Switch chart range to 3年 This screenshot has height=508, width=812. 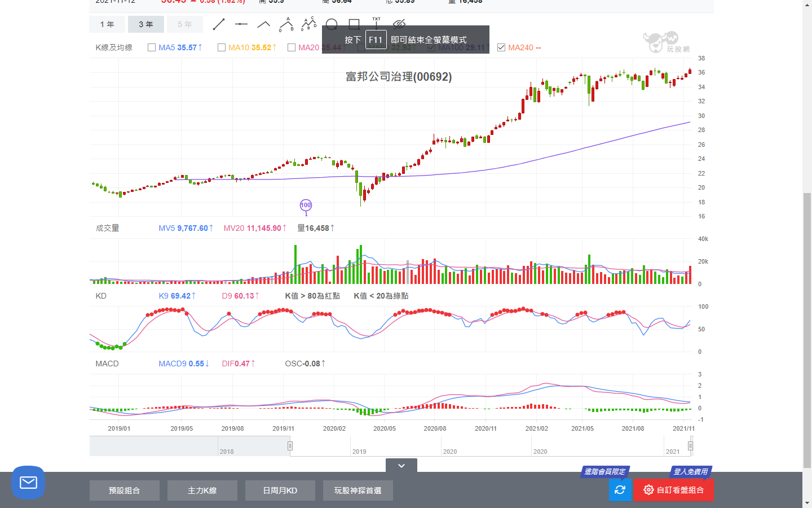coord(146,24)
